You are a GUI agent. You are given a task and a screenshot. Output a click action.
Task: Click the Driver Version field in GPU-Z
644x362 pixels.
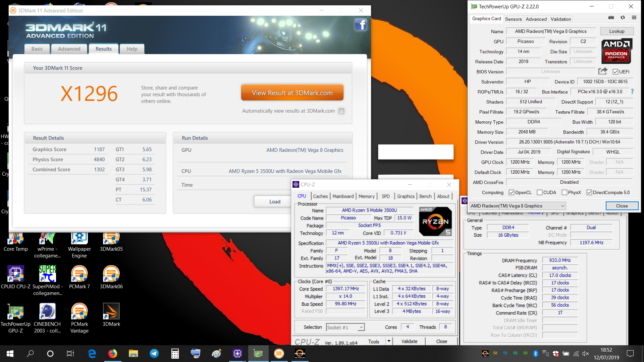(x=569, y=142)
